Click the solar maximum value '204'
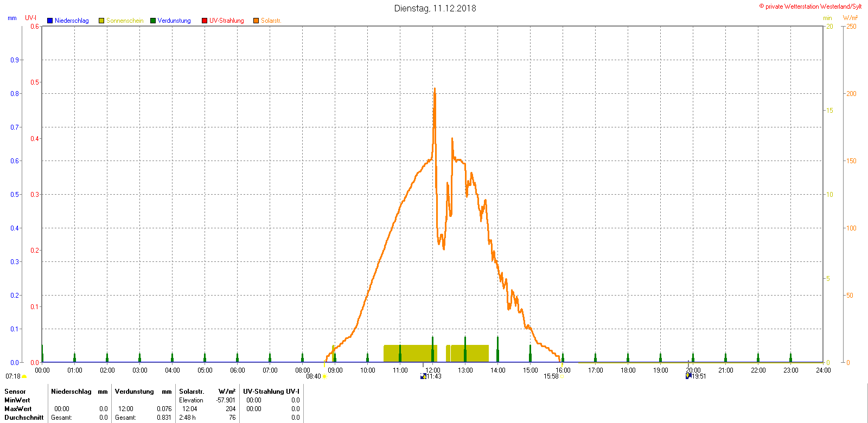This screenshot has width=868, height=423. pyautogui.click(x=231, y=409)
